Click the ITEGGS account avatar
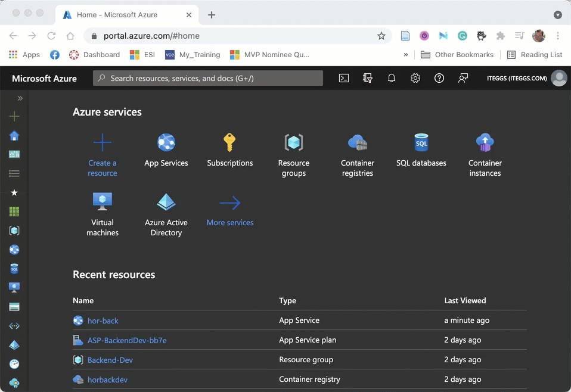The width and height of the screenshot is (571, 392). tap(558, 78)
